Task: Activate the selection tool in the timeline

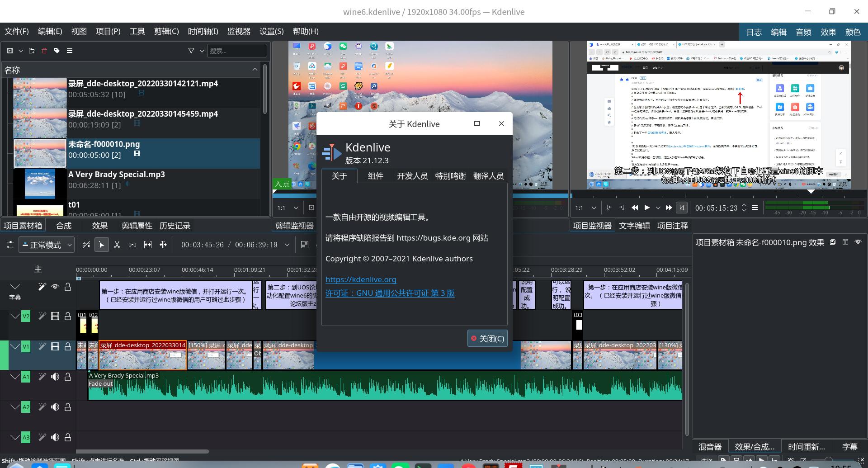Action: pyautogui.click(x=102, y=245)
